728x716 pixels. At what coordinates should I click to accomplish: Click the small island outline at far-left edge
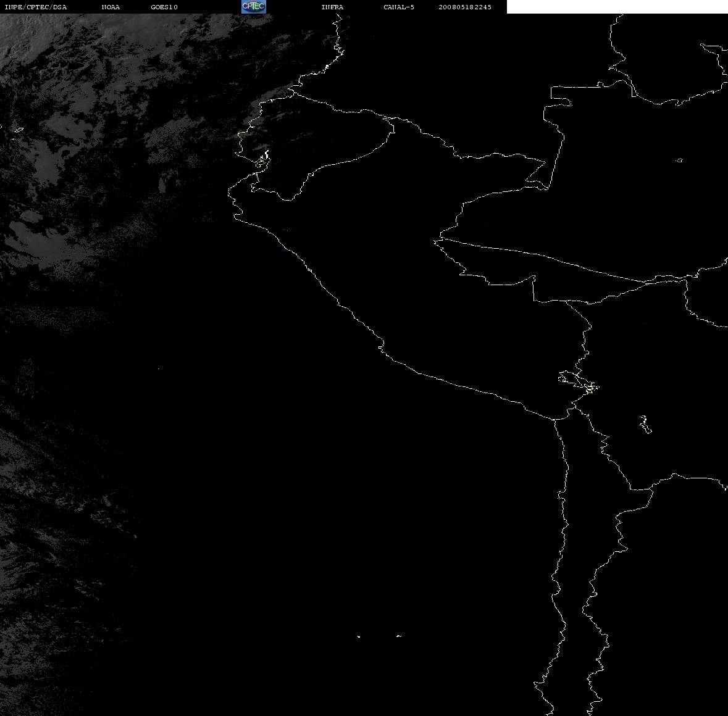click(19, 130)
